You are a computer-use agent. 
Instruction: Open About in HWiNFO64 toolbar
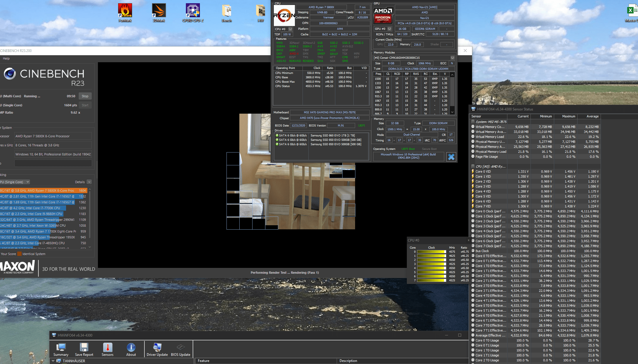pos(131,349)
